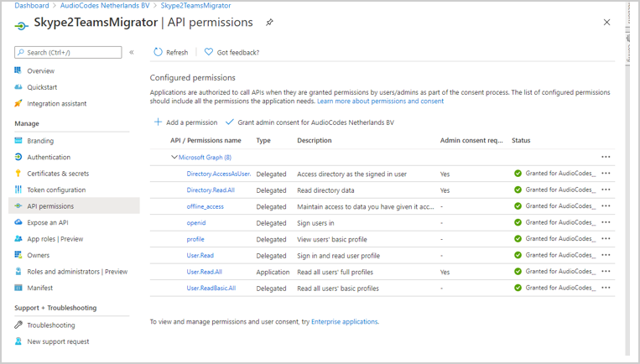Click the Status column header

[521, 140]
